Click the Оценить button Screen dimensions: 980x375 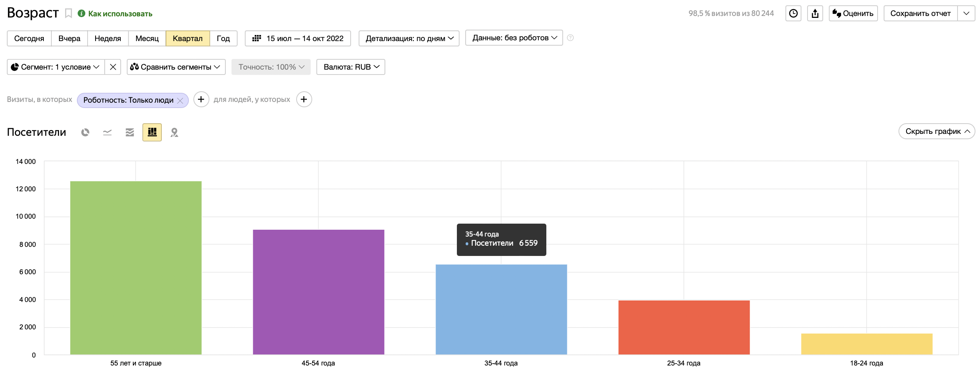point(853,13)
